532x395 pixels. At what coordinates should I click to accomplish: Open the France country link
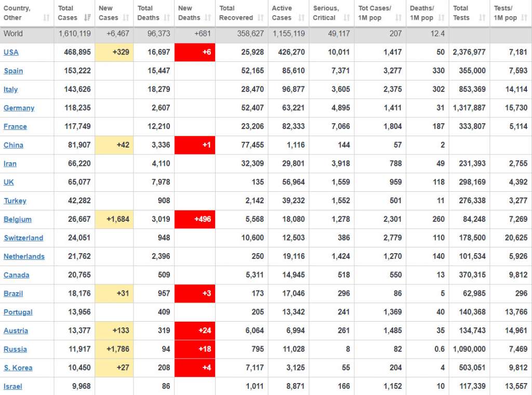pyautogui.click(x=15, y=127)
